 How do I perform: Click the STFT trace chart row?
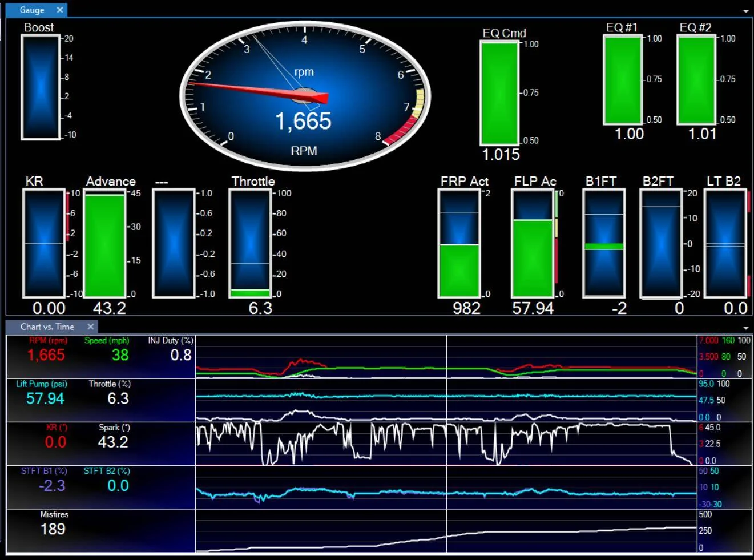[446, 488]
